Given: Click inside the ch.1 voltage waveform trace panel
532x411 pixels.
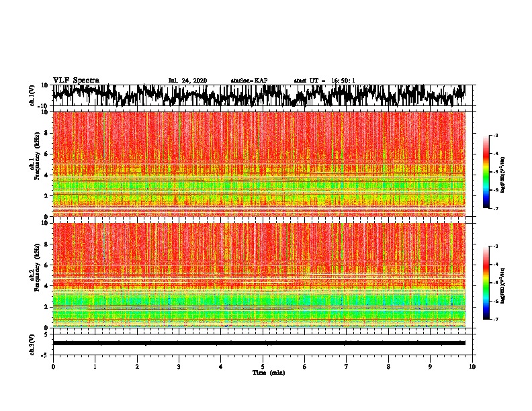Looking at the screenshot, I should pyautogui.click(x=262, y=95).
